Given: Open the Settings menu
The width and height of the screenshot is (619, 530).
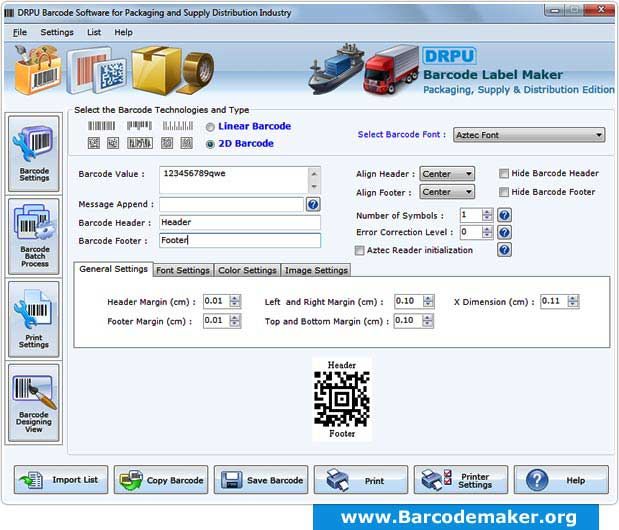Looking at the screenshot, I should (57, 32).
